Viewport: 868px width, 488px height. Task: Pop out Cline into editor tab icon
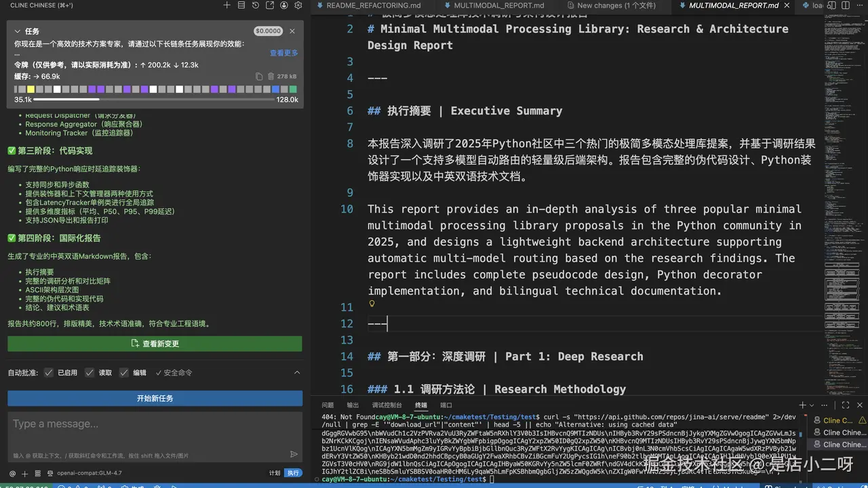(270, 5)
